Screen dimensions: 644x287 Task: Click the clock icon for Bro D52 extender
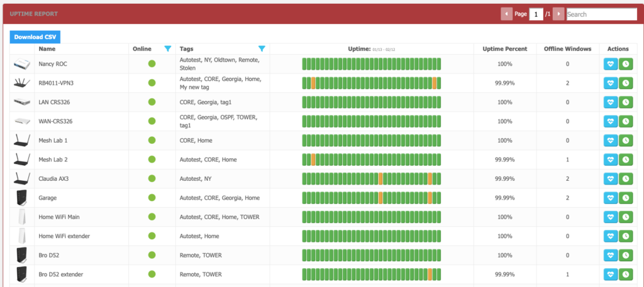point(626,274)
